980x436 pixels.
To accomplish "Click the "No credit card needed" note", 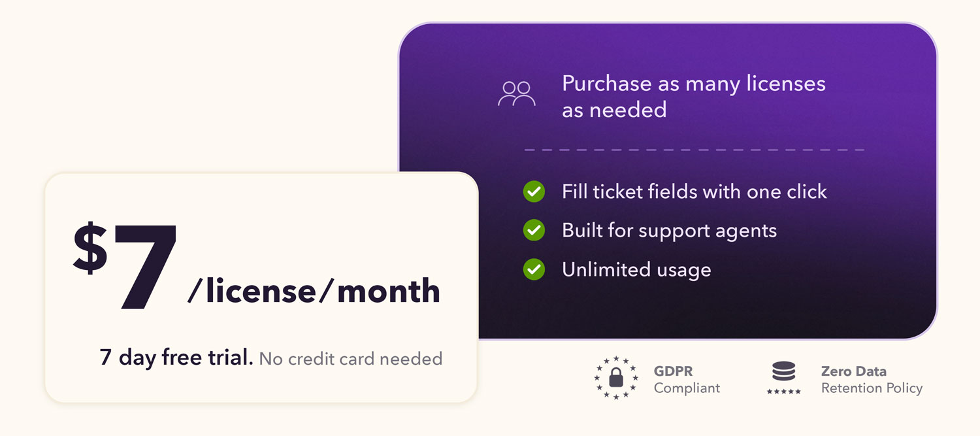I will coord(350,358).
